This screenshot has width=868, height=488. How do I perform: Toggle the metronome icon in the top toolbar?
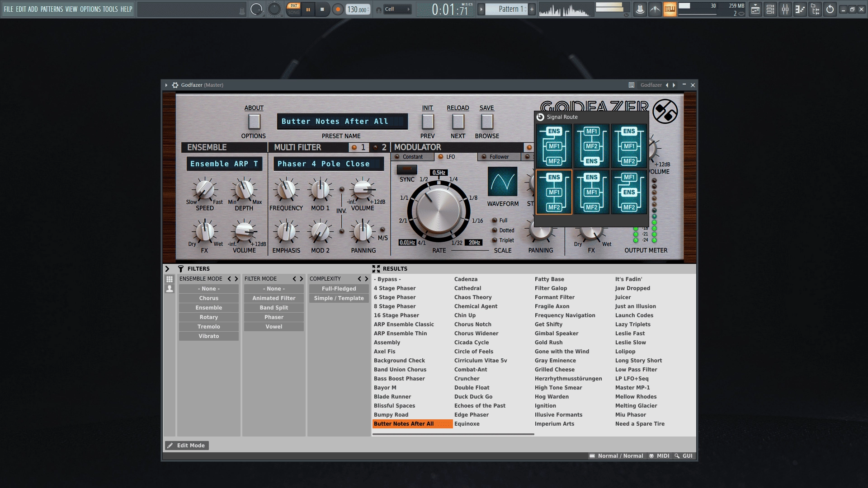(640, 9)
